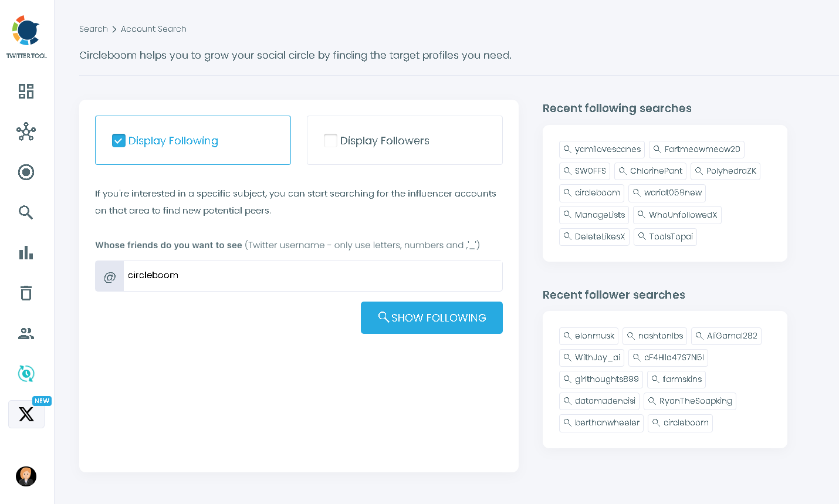The width and height of the screenshot is (839, 504).
Task: Open the user profile avatar
Action: pos(26,476)
